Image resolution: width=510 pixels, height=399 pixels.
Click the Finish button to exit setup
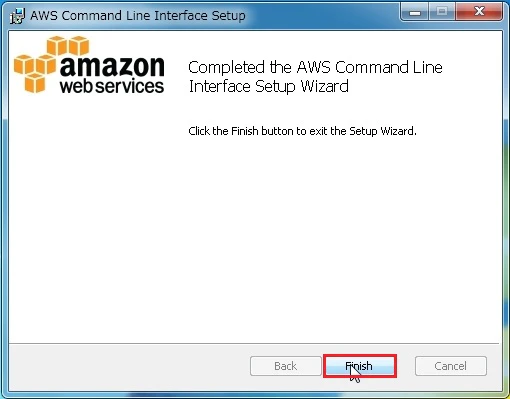[360, 366]
